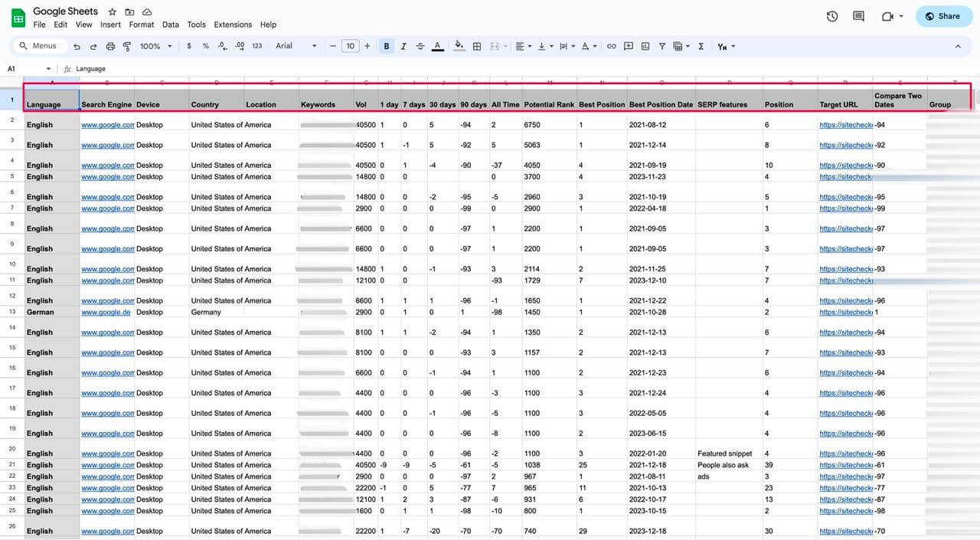Insert a link

(x=611, y=46)
